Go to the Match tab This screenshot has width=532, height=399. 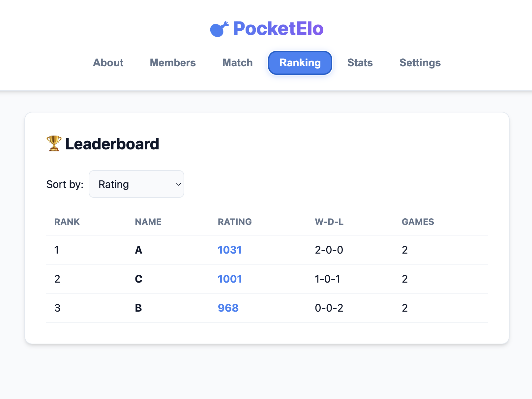pos(237,63)
